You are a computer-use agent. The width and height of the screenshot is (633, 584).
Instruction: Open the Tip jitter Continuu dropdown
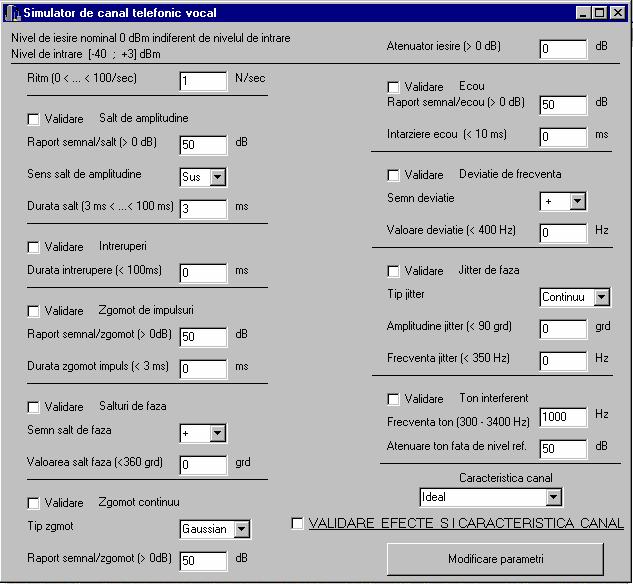(602, 297)
